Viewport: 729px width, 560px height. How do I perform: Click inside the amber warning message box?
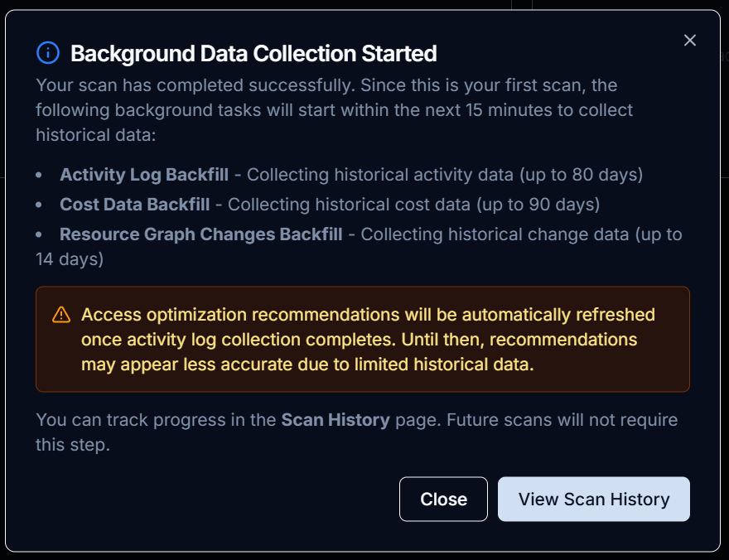(x=364, y=339)
